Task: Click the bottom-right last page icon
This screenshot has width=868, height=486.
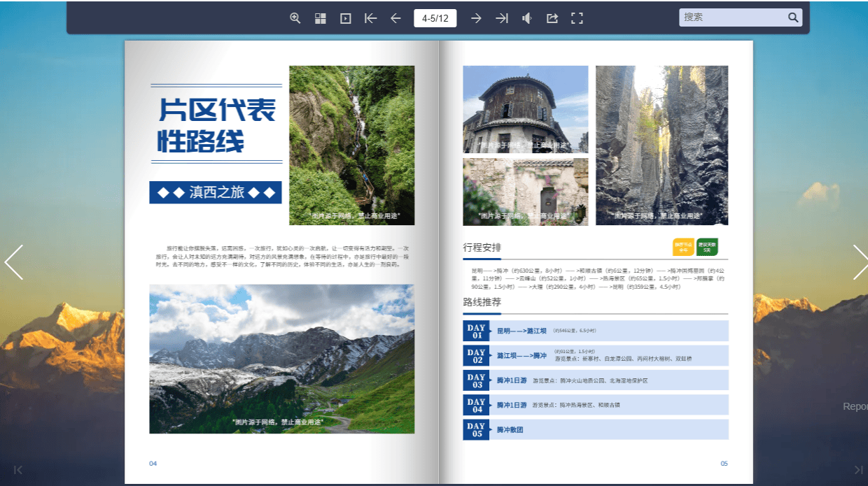Action: (858, 470)
